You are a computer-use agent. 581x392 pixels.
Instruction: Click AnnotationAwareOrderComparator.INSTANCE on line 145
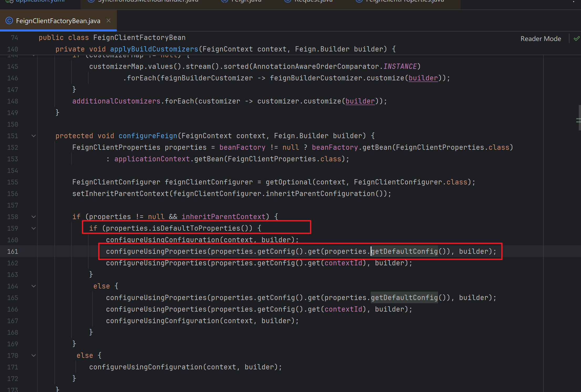(x=335, y=66)
